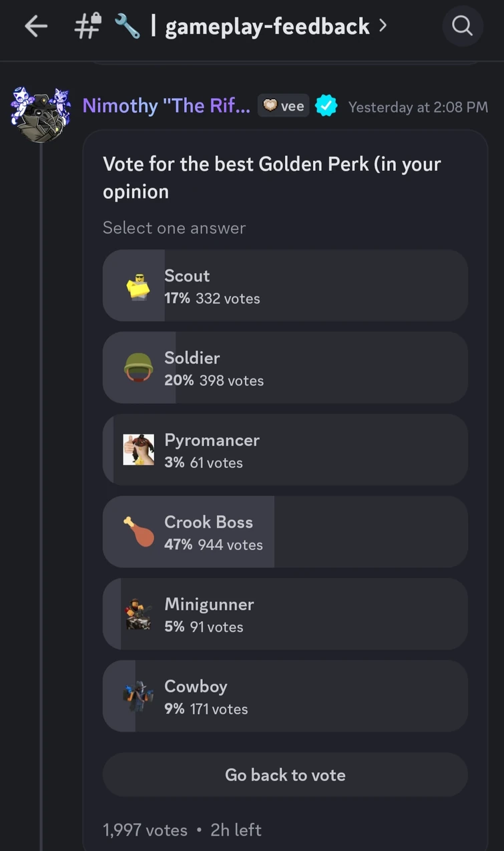Click the vee role badge

283,105
